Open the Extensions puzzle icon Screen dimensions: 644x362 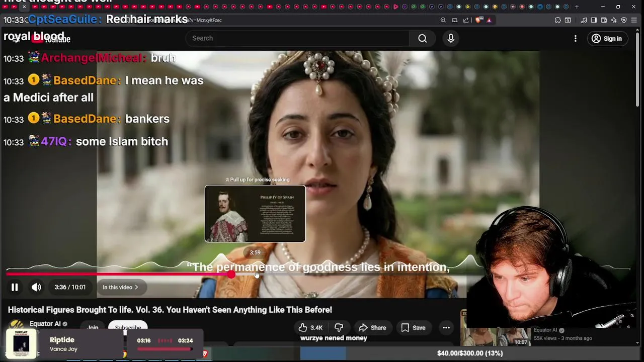coord(558,20)
